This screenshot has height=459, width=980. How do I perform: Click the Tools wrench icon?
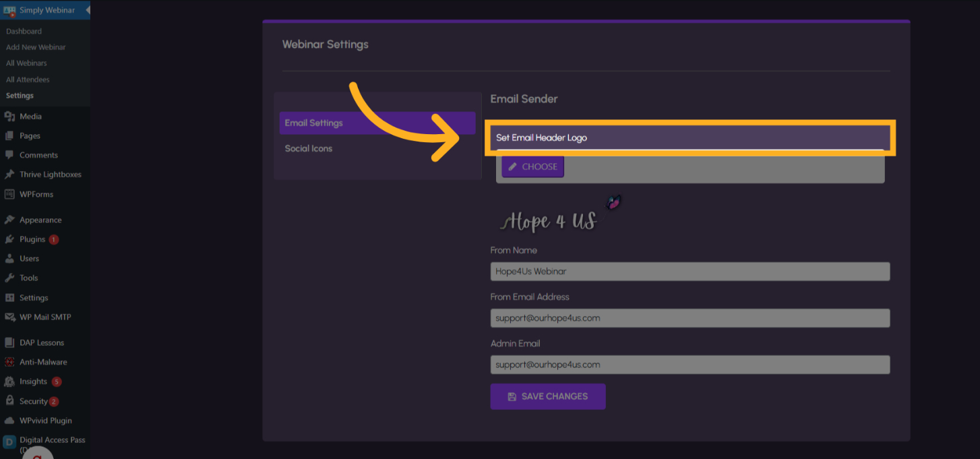[9, 278]
